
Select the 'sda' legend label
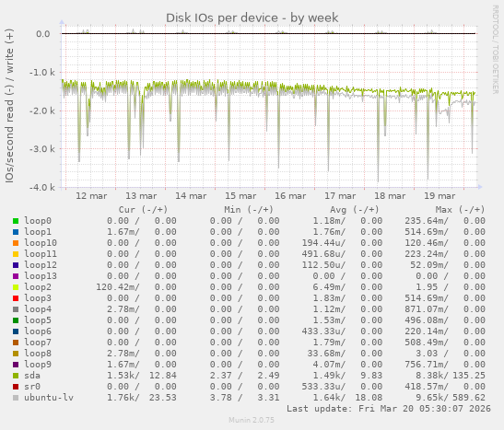32,375
